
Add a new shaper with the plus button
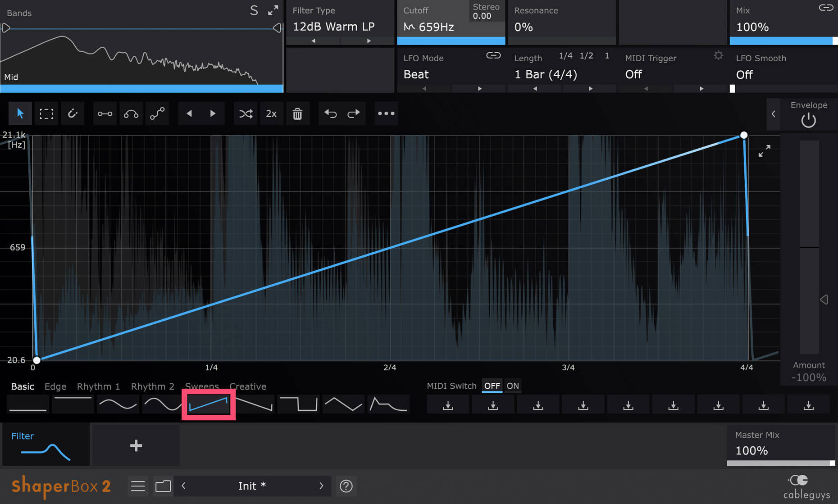pyautogui.click(x=136, y=445)
